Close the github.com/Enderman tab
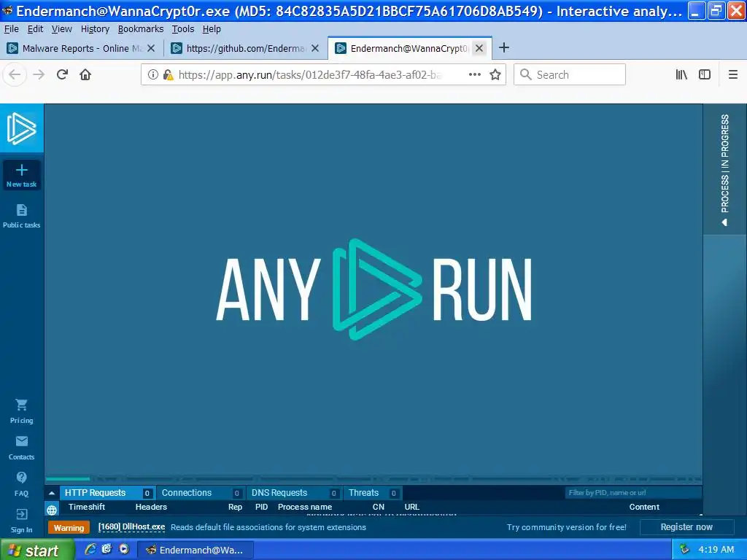The height and width of the screenshot is (560, 747). point(315,48)
